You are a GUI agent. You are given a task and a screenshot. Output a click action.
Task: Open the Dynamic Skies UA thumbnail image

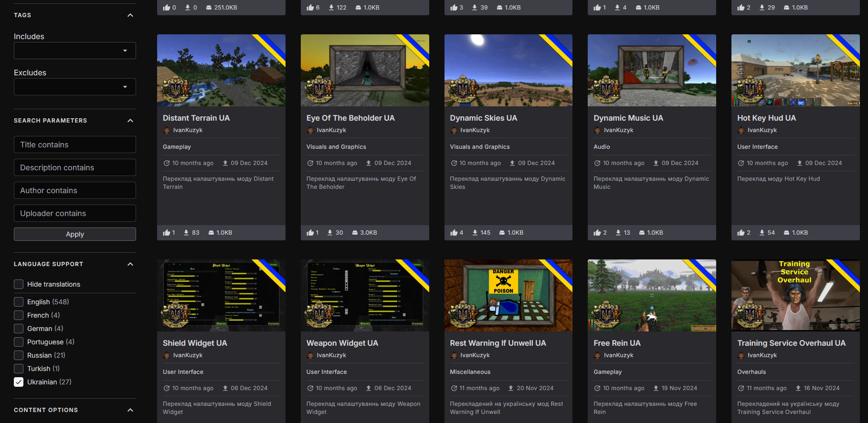click(508, 70)
